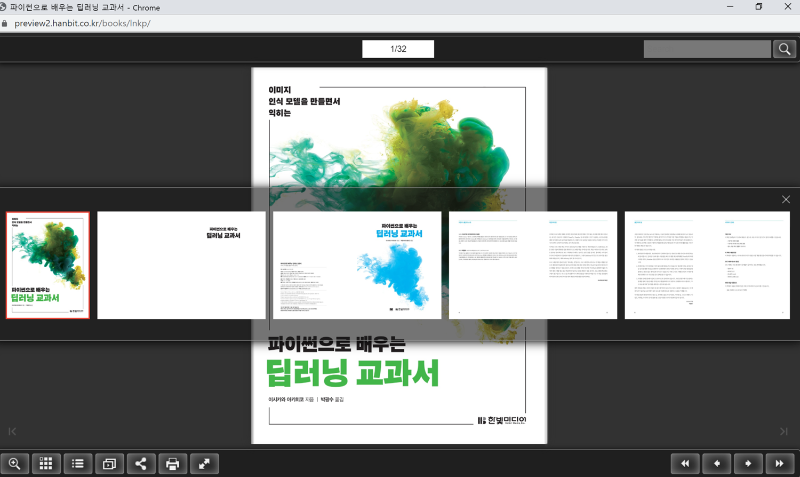Go to the next page button
The width and height of the screenshot is (800, 477).
(748, 464)
